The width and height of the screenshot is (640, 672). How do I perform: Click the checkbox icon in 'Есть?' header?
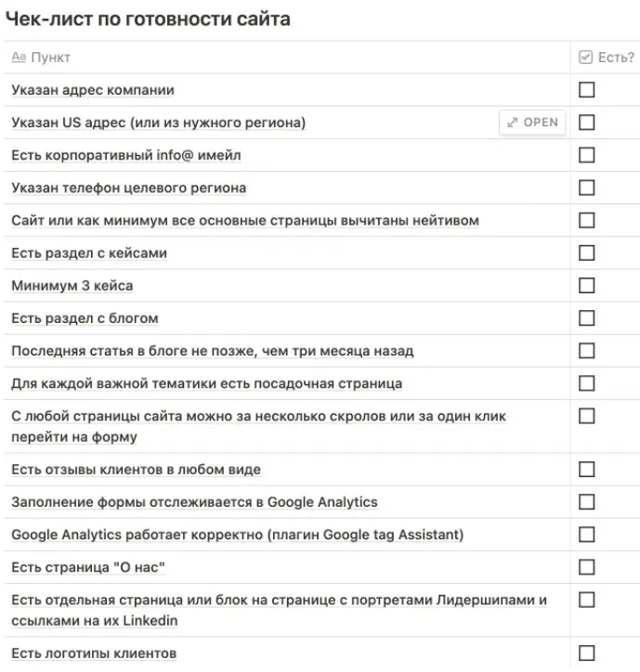click(585, 57)
